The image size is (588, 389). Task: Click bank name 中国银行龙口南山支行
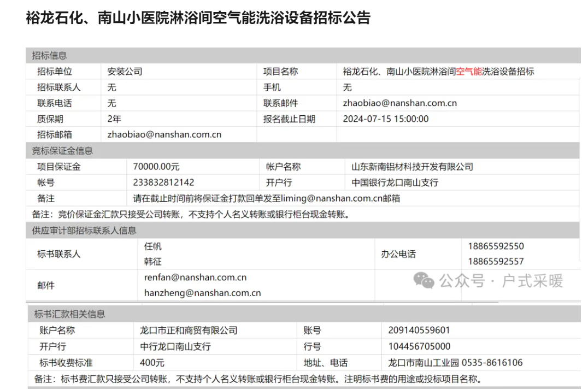click(x=395, y=182)
